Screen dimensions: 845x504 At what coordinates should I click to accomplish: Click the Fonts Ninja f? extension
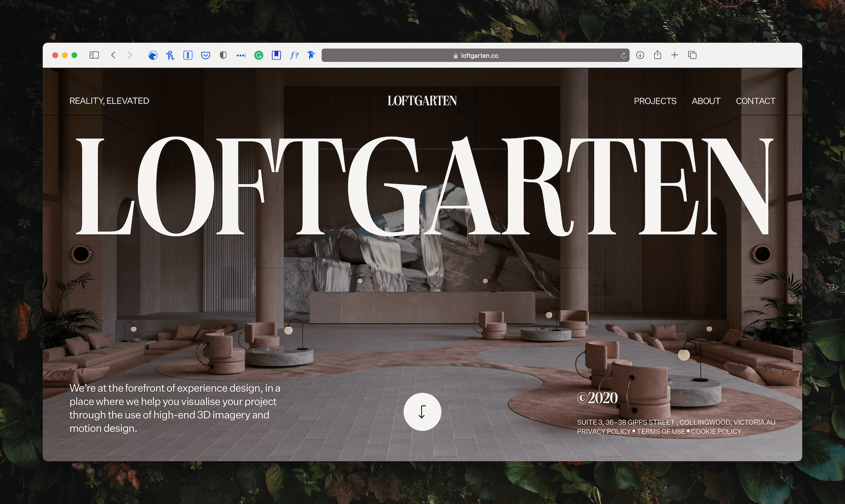294,55
